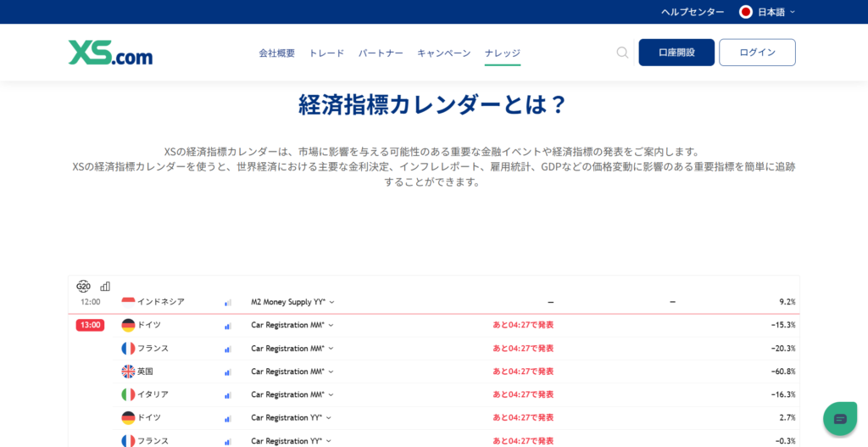Click the −0.3% value
The width and height of the screenshot is (868, 447).
[785, 441]
